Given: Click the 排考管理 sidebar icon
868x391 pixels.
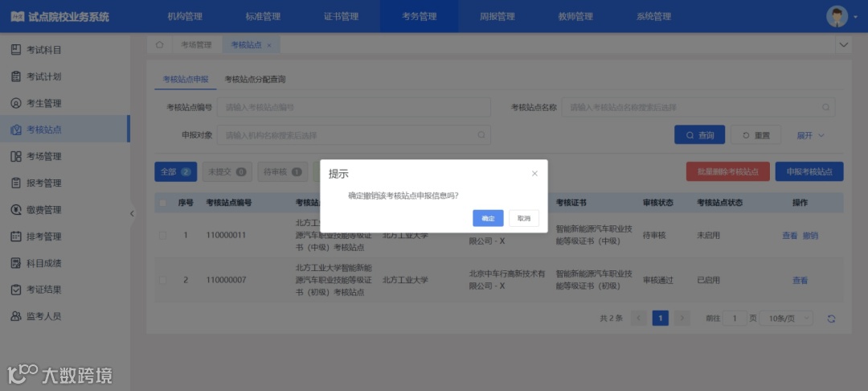Looking at the screenshot, I should [x=16, y=237].
